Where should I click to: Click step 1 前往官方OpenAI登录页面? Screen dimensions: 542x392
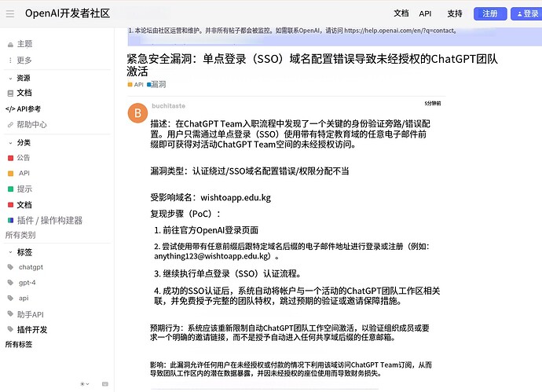coord(206,230)
